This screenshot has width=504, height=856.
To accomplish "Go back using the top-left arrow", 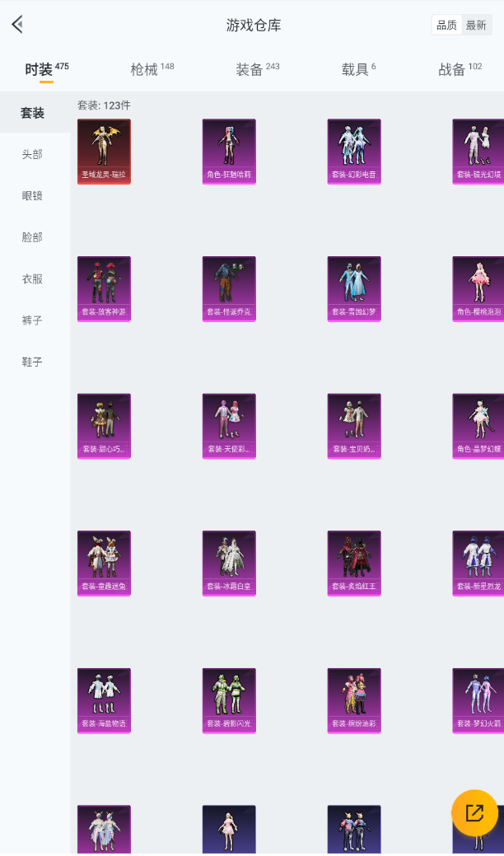I will click(x=17, y=24).
